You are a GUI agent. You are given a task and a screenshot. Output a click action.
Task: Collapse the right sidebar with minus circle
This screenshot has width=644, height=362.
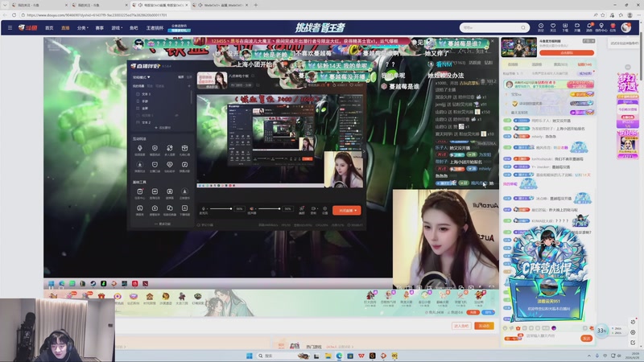tap(628, 67)
